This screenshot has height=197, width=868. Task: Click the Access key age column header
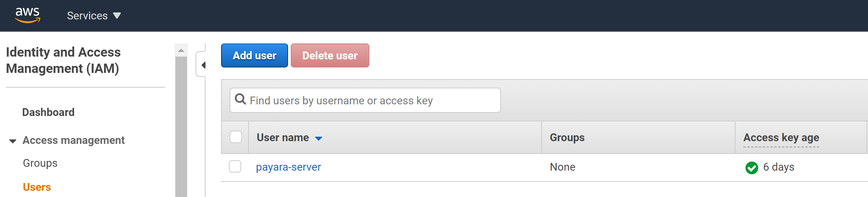[781, 138]
